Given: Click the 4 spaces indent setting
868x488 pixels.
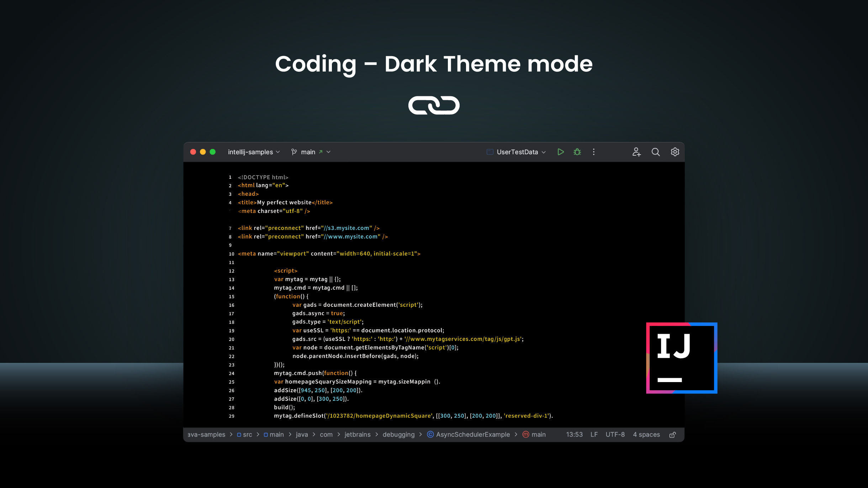Looking at the screenshot, I should click(646, 434).
